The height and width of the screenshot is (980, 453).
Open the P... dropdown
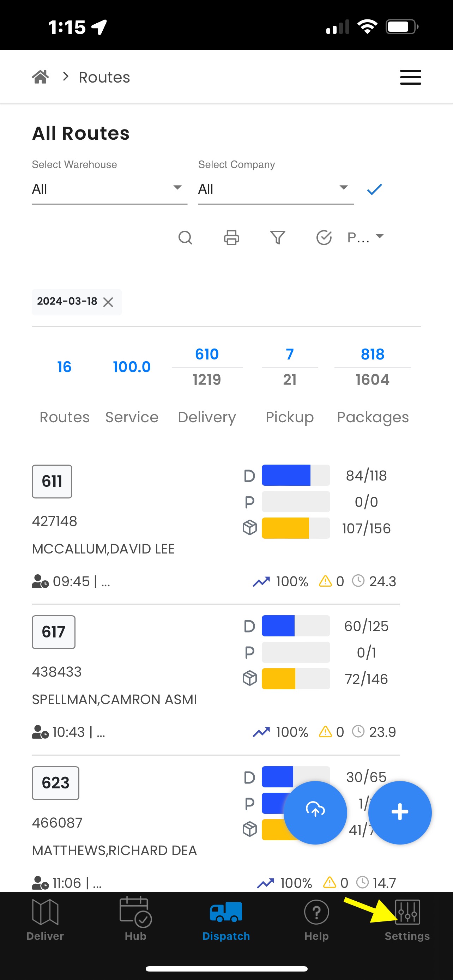(x=366, y=237)
